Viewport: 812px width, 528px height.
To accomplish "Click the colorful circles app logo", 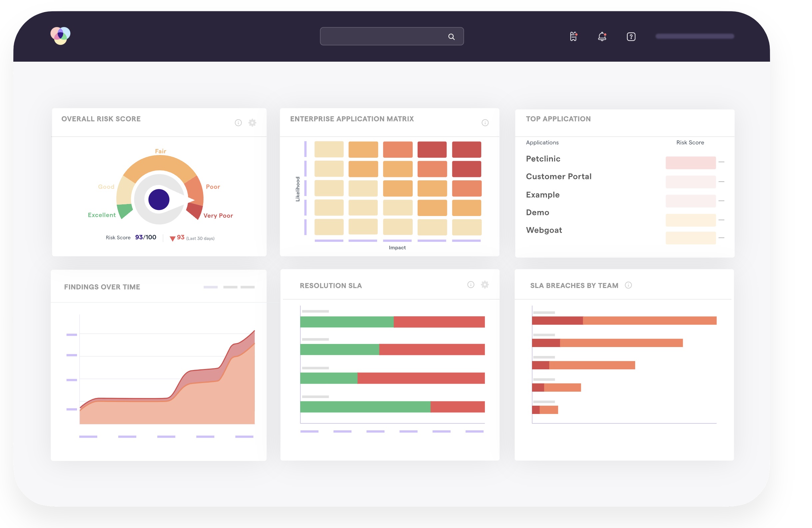I will pyautogui.click(x=60, y=36).
